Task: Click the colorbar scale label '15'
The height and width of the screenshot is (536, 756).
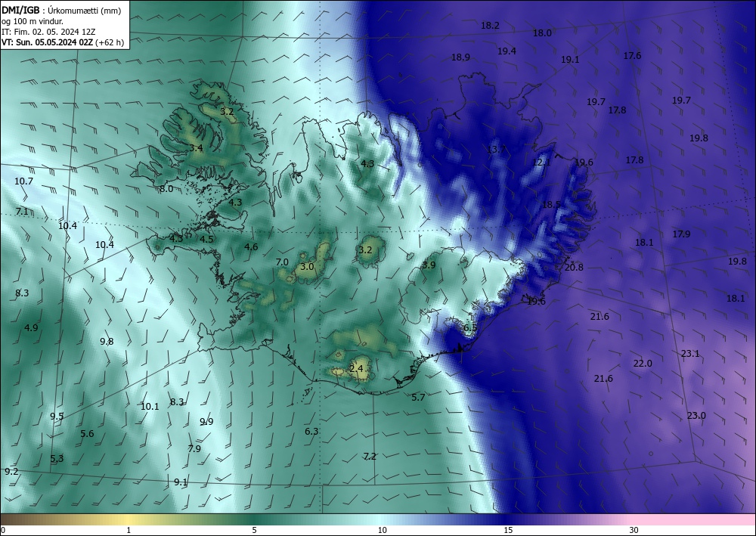Action: (508, 530)
